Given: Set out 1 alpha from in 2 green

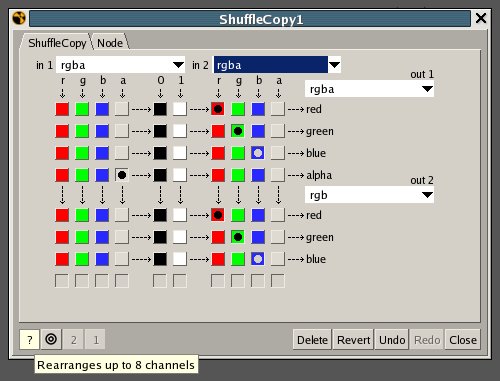Looking at the screenshot, I should [x=238, y=175].
